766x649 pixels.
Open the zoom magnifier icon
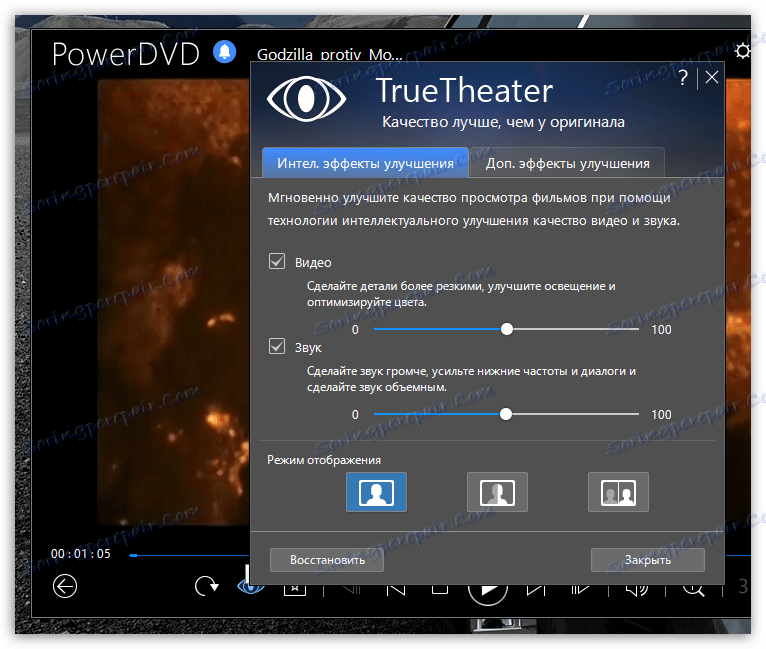693,590
